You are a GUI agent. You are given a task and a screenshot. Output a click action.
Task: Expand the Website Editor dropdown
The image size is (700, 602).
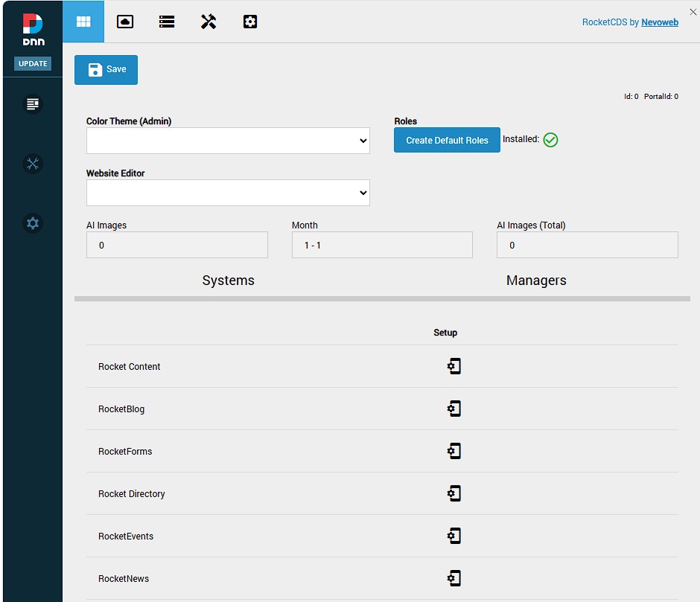click(x=228, y=193)
